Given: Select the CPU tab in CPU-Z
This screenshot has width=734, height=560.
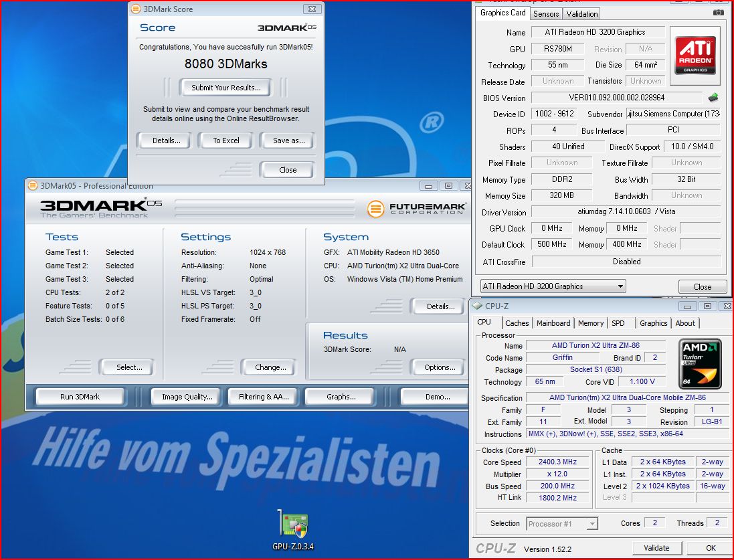Looking at the screenshot, I should pyautogui.click(x=484, y=322).
